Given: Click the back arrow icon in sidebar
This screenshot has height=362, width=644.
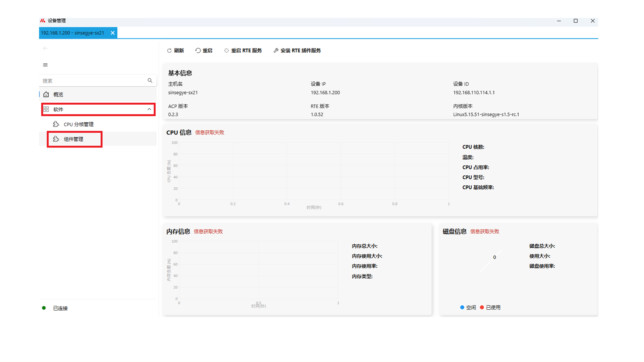Looking at the screenshot, I should 45,48.
